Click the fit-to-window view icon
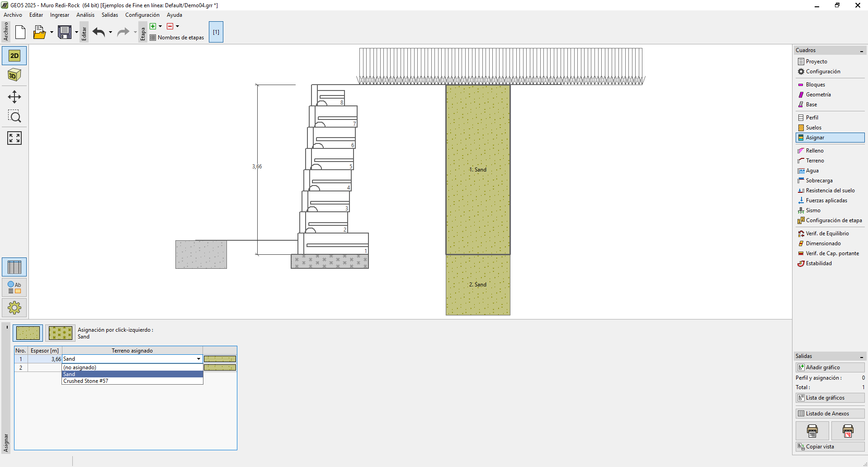Screen dimensions: 868x467 (x=14, y=138)
